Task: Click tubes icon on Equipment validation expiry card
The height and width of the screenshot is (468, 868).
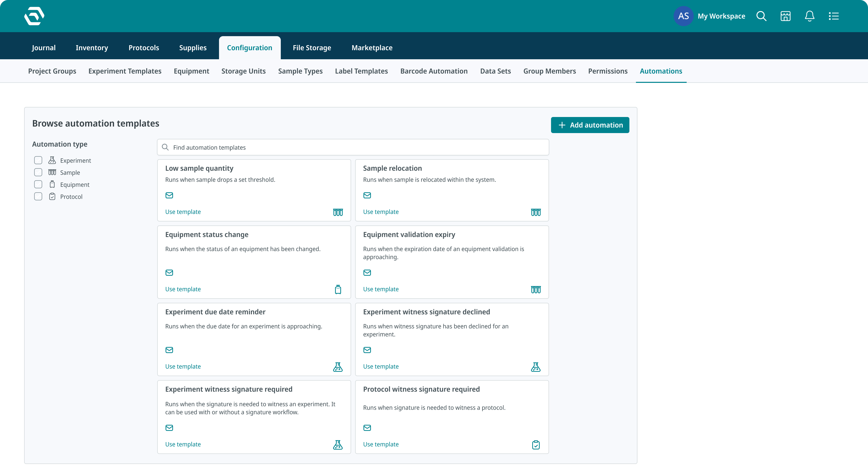Action: point(536,289)
